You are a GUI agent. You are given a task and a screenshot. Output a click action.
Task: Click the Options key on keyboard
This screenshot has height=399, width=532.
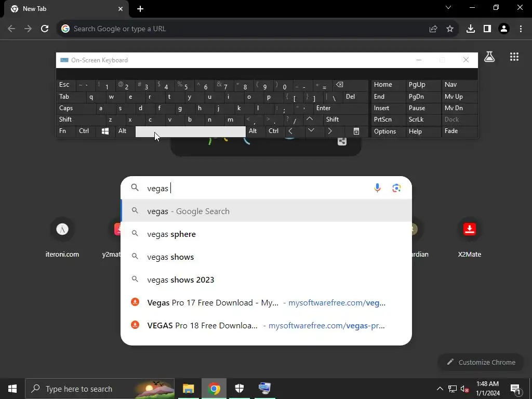click(x=389, y=131)
